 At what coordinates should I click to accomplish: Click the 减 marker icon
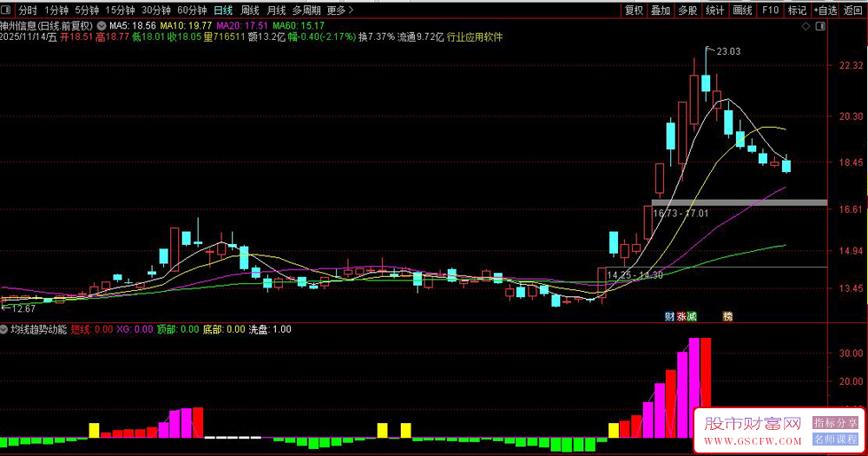692,316
